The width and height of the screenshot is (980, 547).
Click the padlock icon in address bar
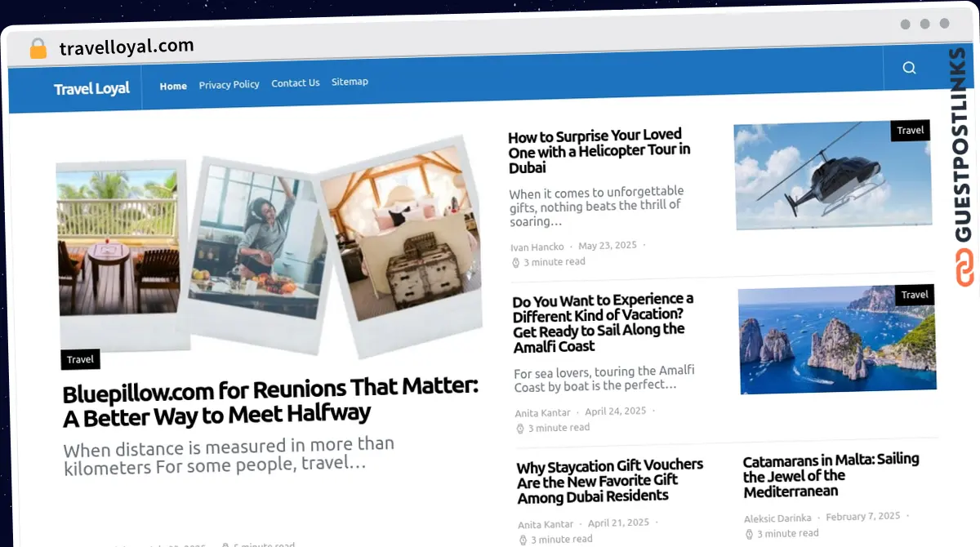38,48
